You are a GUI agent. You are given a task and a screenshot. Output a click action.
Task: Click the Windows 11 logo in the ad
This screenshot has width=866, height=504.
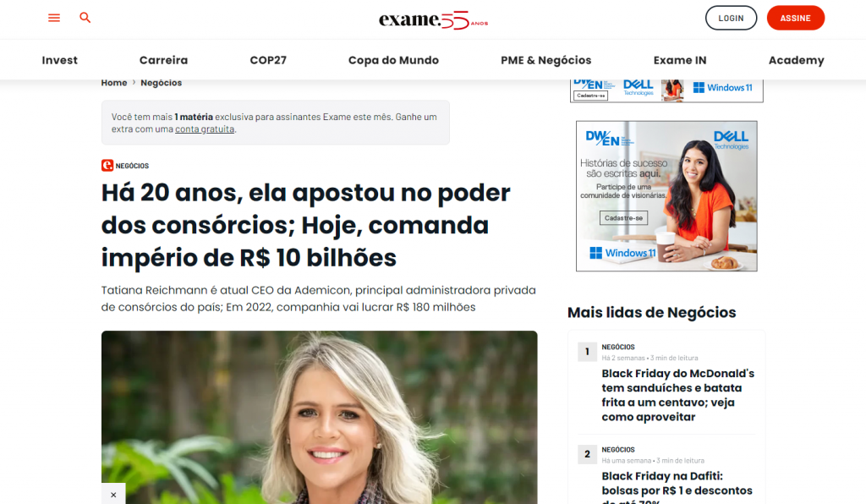[623, 253]
